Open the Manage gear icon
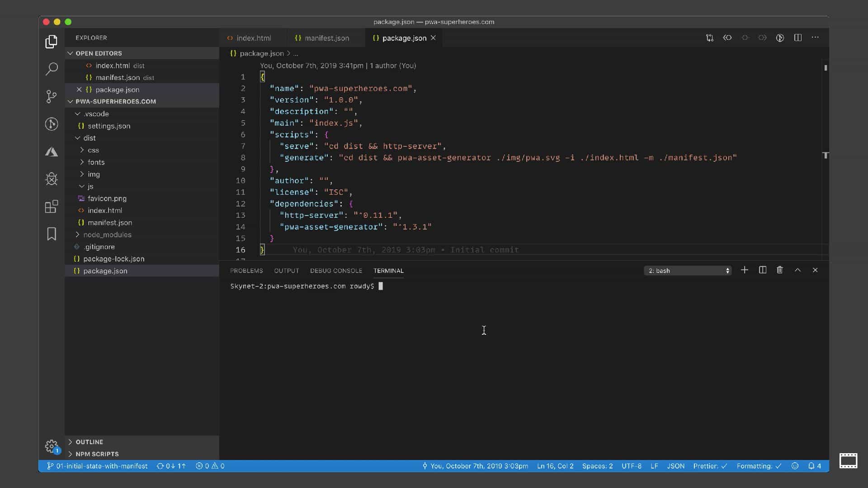Image resolution: width=868 pixels, height=488 pixels. (x=52, y=446)
